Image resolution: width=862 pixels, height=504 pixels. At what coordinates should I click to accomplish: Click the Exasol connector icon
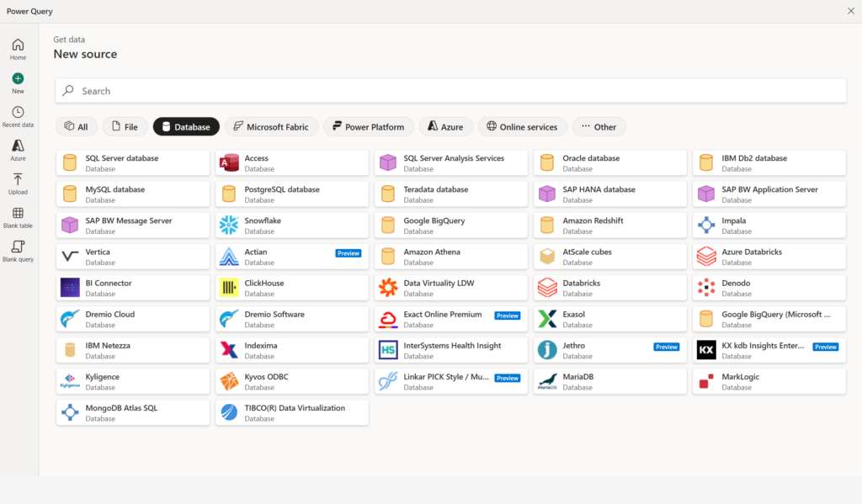547,319
